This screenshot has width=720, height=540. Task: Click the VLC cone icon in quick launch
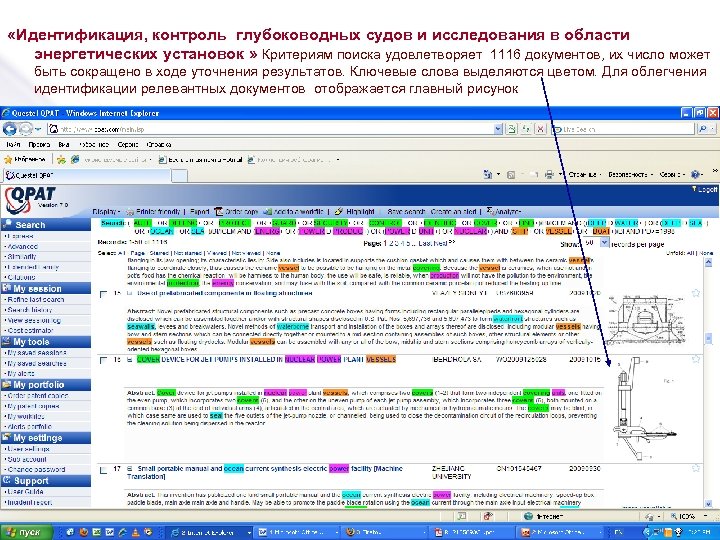pos(135,532)
